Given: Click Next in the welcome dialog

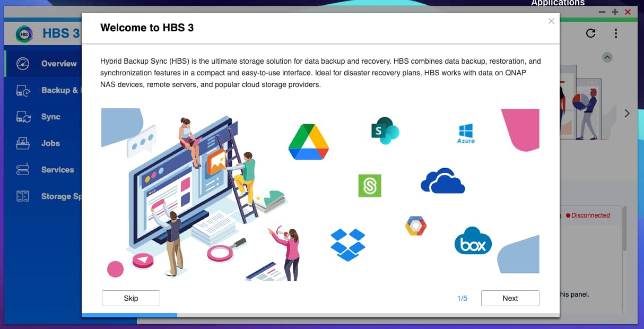Looking at the screenshot, I should pyautogui.click(x=510, y=298).
